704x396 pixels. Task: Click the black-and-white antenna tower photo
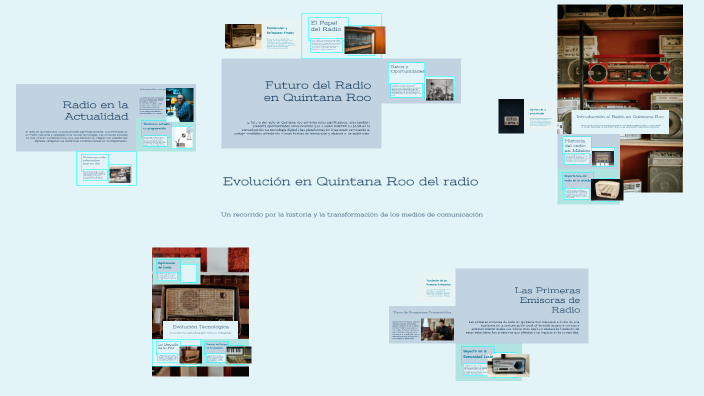point(440,89)
